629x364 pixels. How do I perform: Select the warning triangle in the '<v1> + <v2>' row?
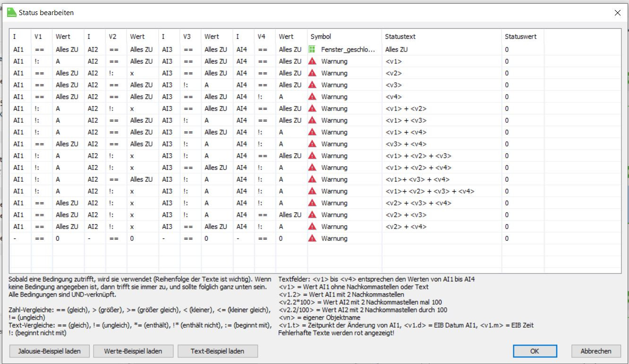[312, 108]
